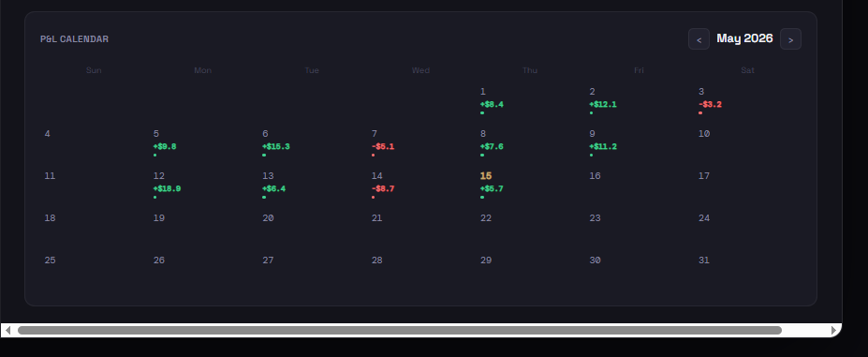
Task: Click calendar day 19
Action: [202, 229]
